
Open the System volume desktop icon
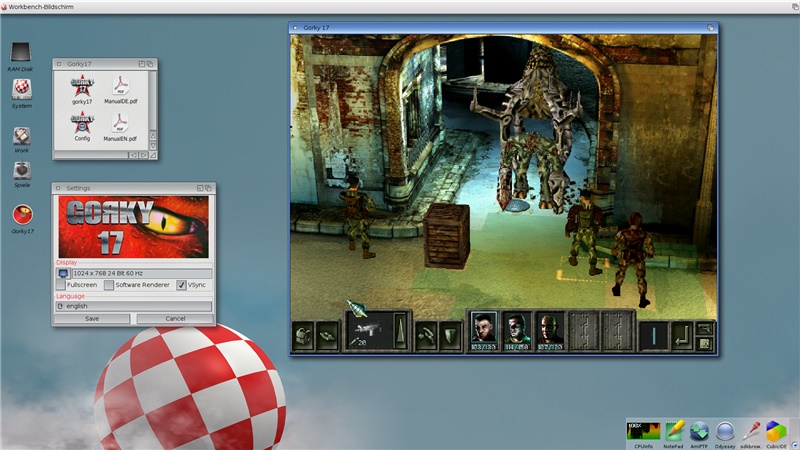pos(22,93)
